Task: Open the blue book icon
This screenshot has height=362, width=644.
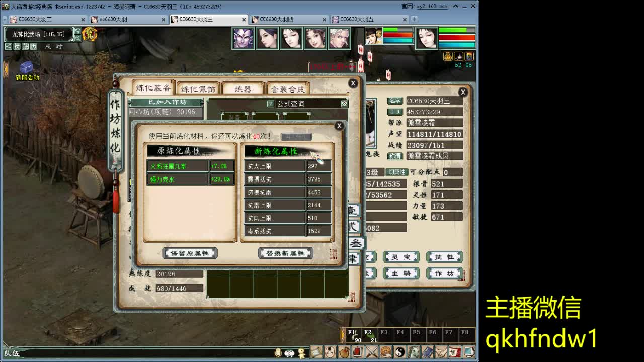Action: click(427, 352)
